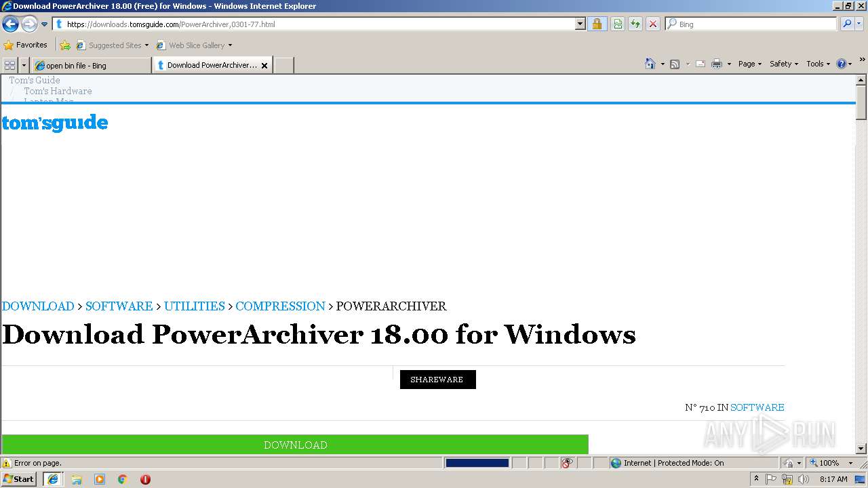Open the RSS feeds icon
This screenshot has height=488, width=868.
675,64
